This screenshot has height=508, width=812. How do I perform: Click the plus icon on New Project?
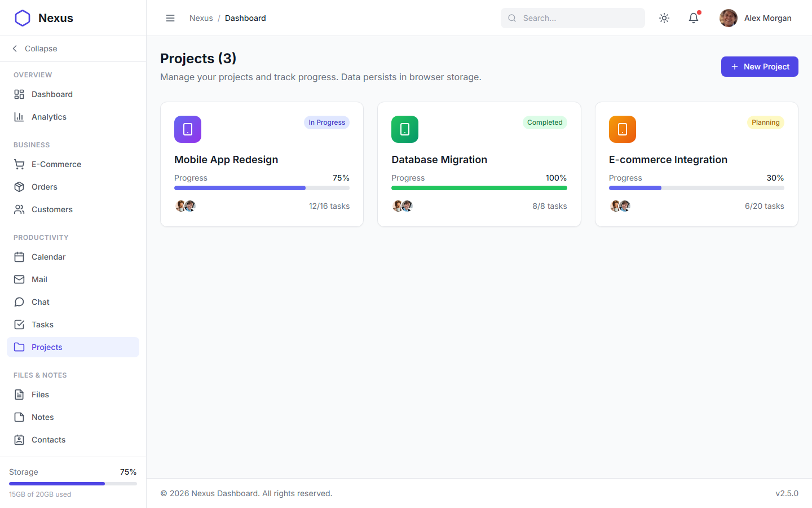pos(735,67)
